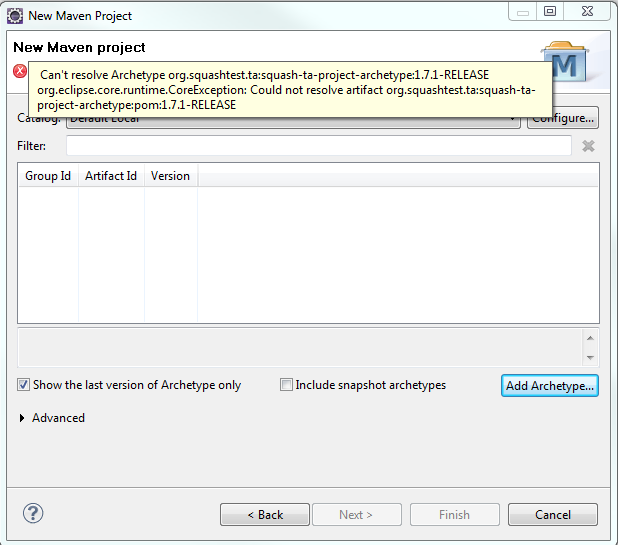Open the Configure... catalog settings
The height and width of the screenshot is (545, 618).
[563, 118]
